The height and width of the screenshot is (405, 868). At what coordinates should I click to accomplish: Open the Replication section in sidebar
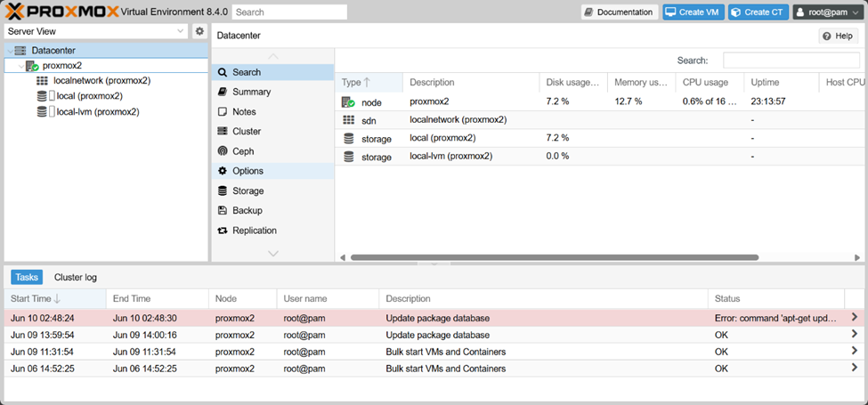(x=254, y=231)
